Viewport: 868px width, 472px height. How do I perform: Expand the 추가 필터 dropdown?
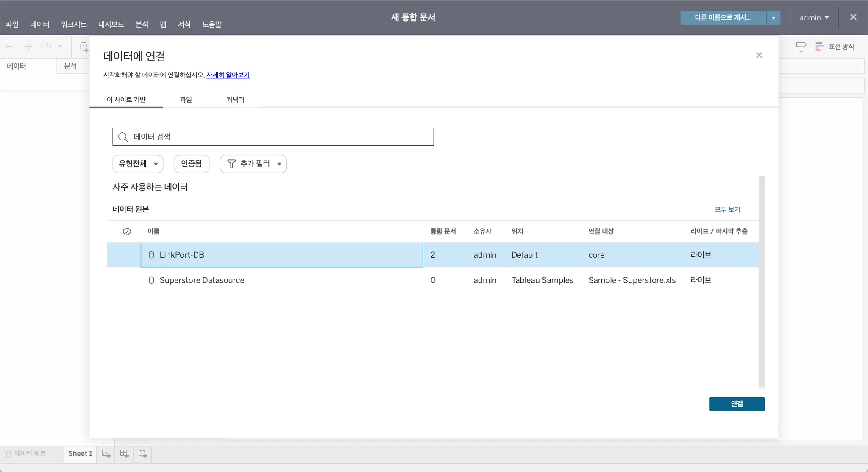tap(253, 164)
